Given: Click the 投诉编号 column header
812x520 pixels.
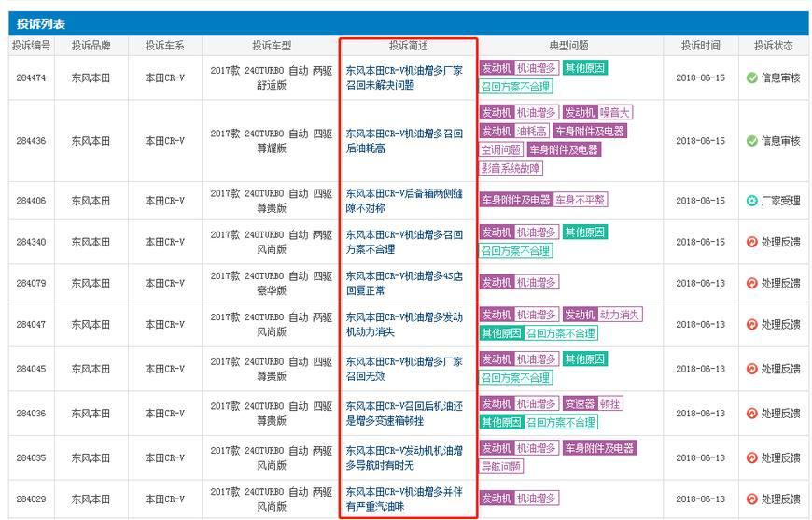Looking at the screenshot, I should [32, 46].
